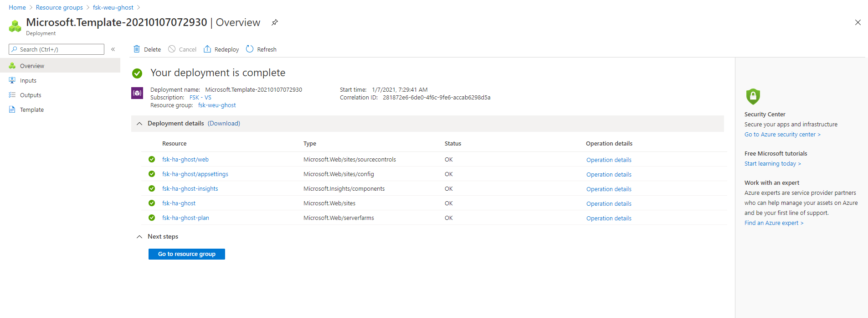The height and width of the screenshot is (318, 868).
Task: Click the Refresh circular arrow icon
Action: click(250, 49)
